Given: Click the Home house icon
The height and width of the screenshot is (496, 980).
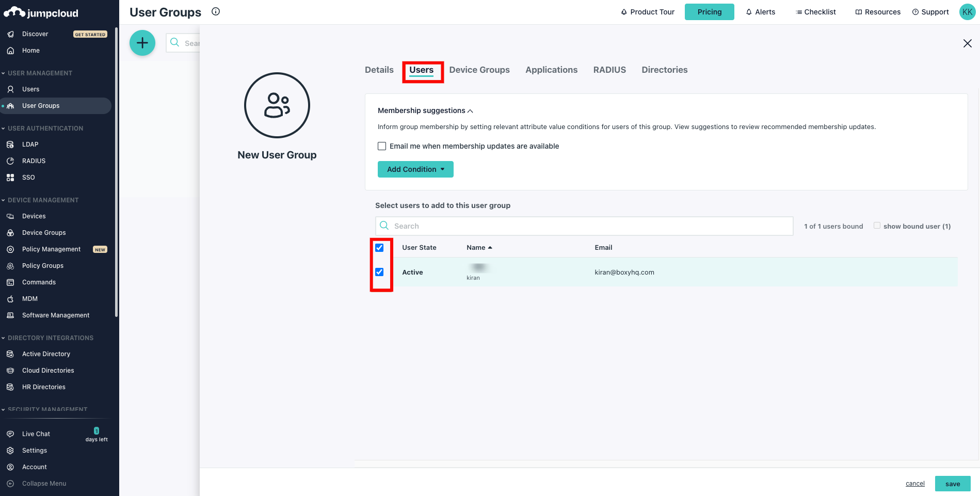Looking at the screenshot, I should tap(10, 51).
